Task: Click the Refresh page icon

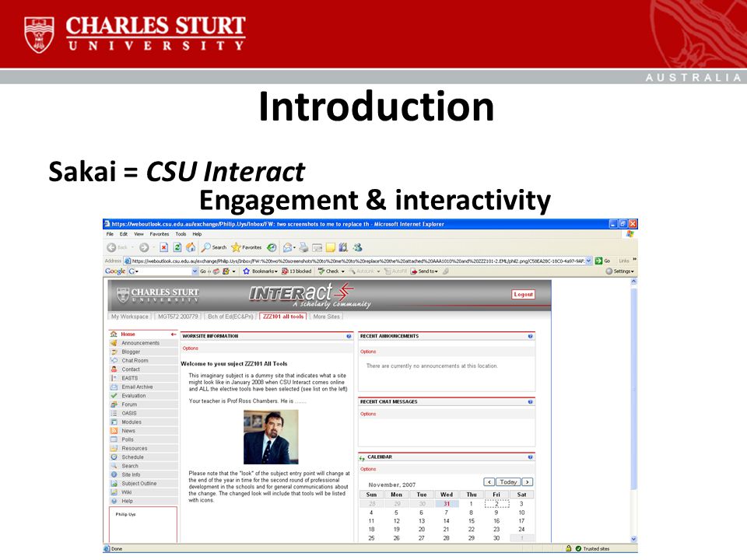Action: pos(177,247)
